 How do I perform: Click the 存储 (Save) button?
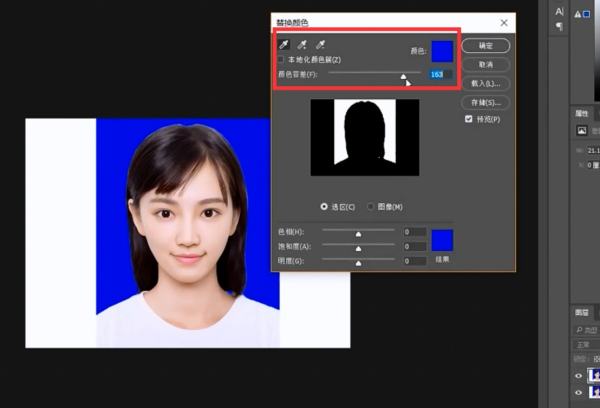pyautogui.click(x=486, y=102)
